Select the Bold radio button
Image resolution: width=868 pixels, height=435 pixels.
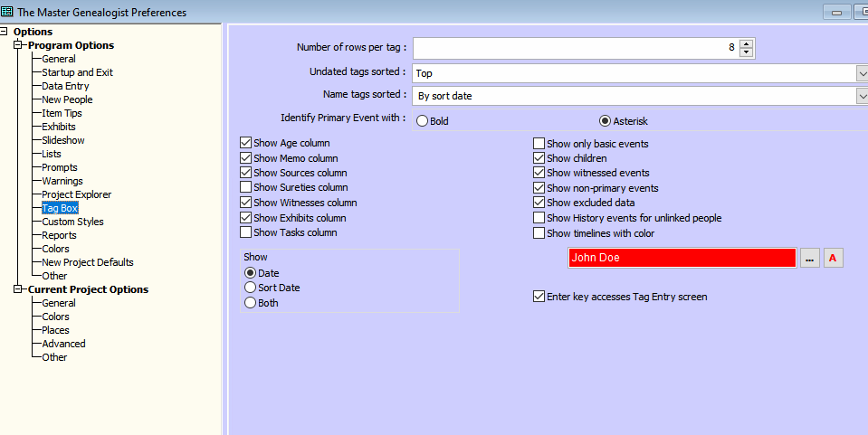(x=422, y=121)
